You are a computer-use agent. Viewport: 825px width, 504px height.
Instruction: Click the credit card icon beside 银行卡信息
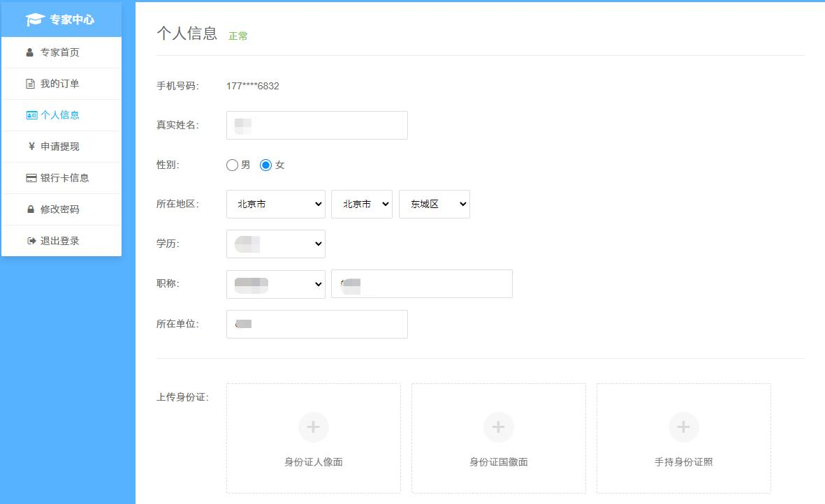pos(31,178)
